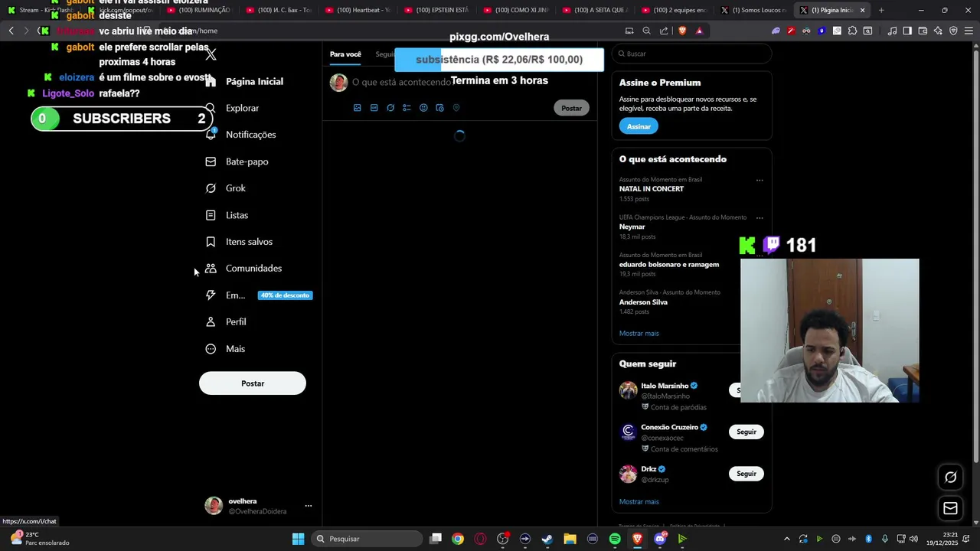Image resolution: width=980 pixels, height=551 pixels.
Task: Open Steam from the Windows taskbar
Action: pyautogui.click(x=547, y=539)
